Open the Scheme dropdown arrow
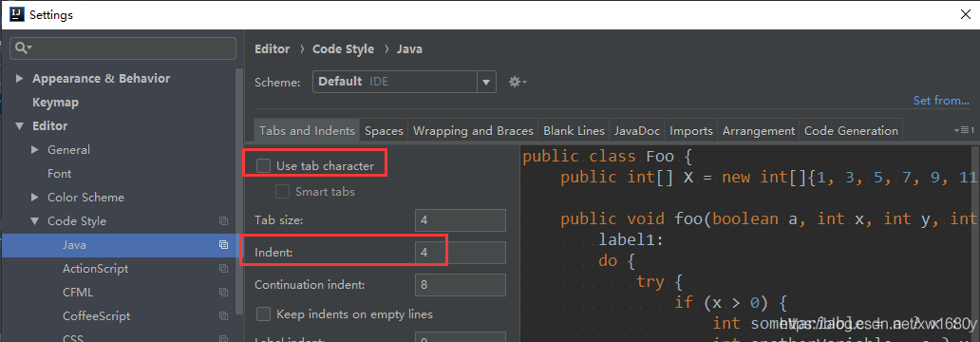980x342 pixels. coord(486,82)
